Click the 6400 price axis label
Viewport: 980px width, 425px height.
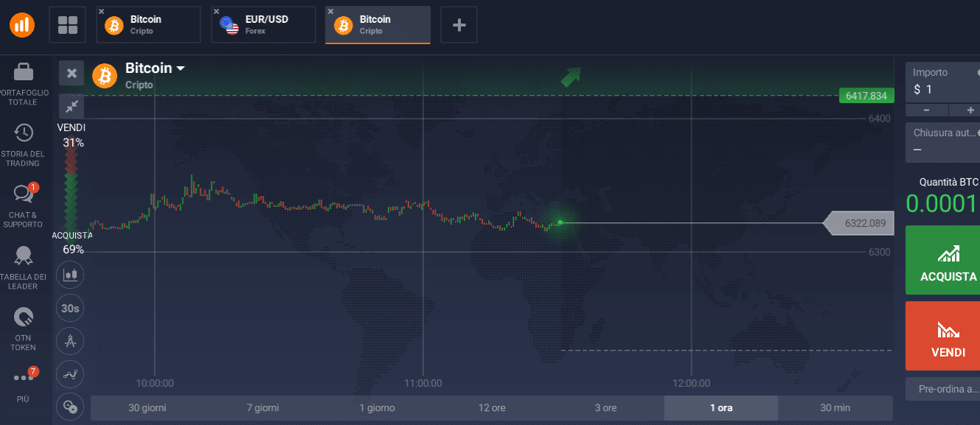point(879,119)
